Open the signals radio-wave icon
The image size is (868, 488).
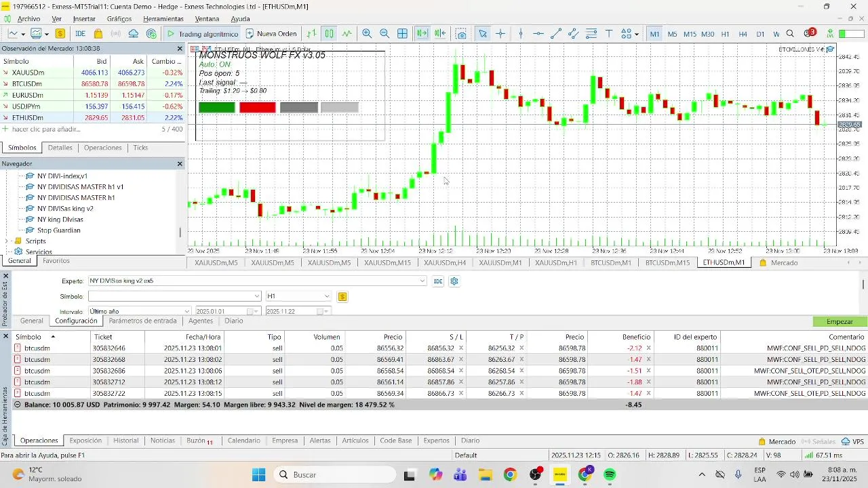coord(116,33)
